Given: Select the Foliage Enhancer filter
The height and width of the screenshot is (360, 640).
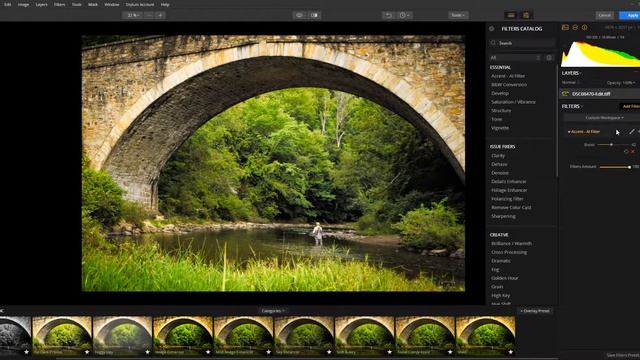Looking at the screenshot, I should pyautogui.click(x=509, y=190).
